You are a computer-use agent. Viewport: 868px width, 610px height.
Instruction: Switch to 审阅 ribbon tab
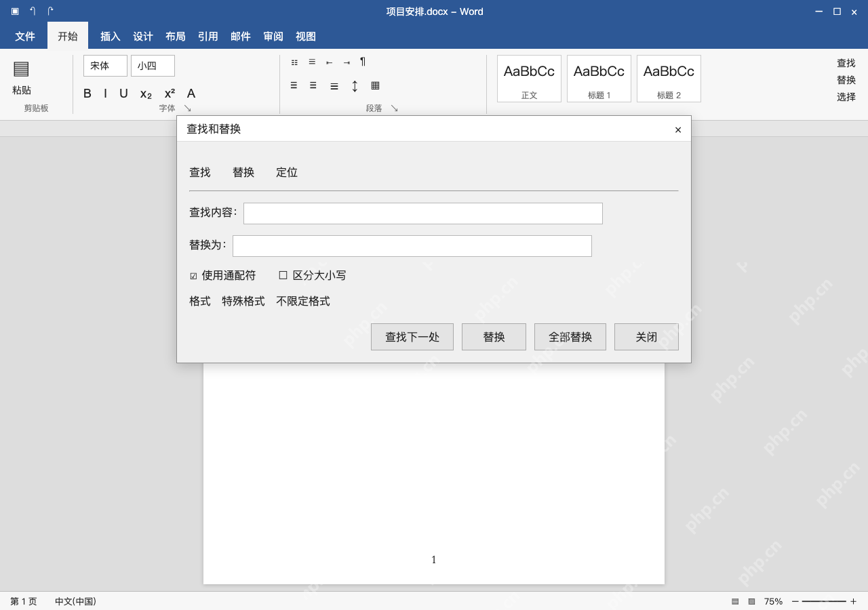273,36
